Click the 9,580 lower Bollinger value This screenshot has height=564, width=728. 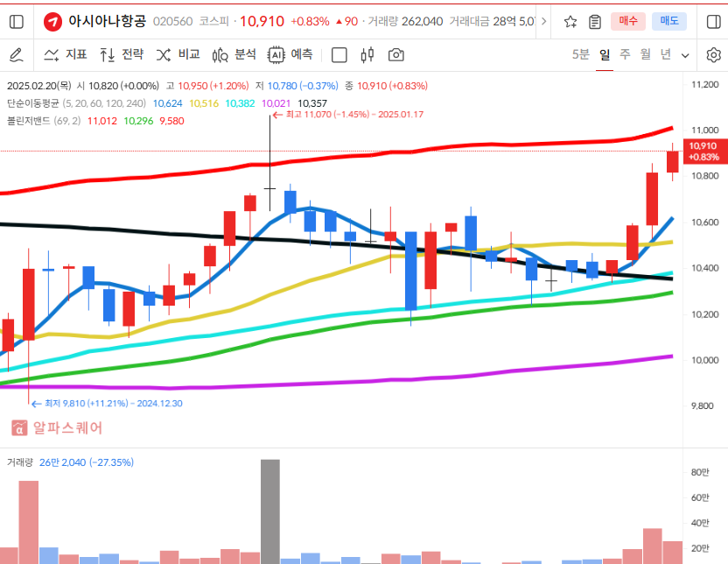(171, 121)
